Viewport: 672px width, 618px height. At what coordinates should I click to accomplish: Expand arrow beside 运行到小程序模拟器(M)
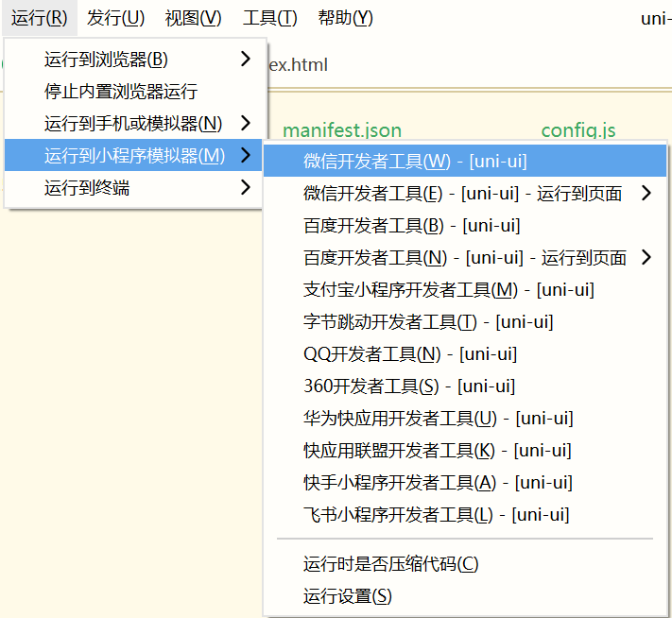246,155
